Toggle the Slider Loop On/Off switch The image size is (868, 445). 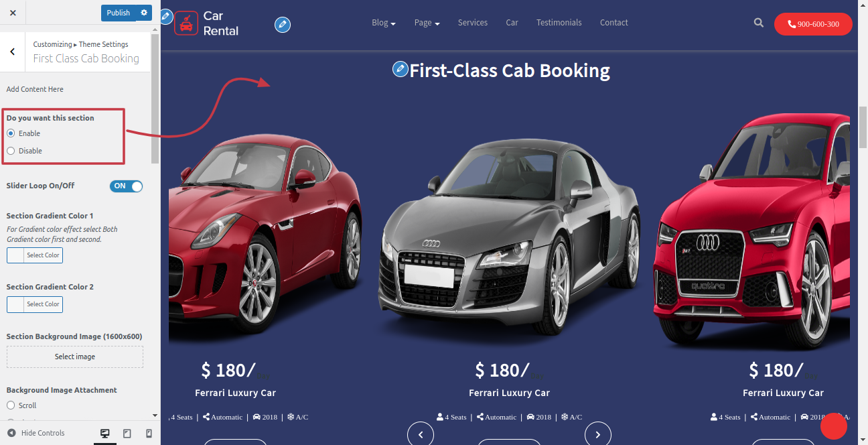[x=127, y=186]
